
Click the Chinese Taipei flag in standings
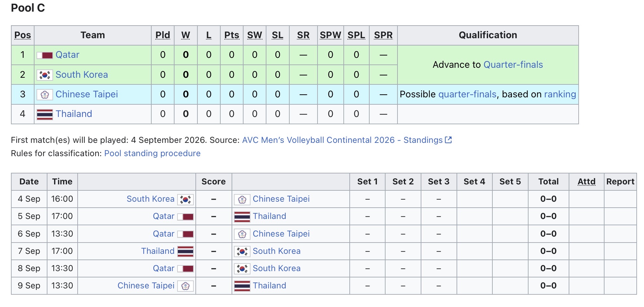45,95
